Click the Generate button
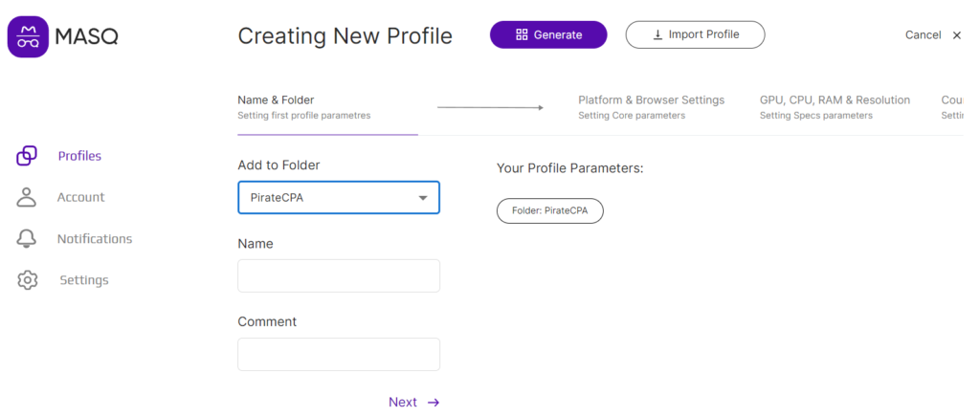 click(x=548, y=35)
